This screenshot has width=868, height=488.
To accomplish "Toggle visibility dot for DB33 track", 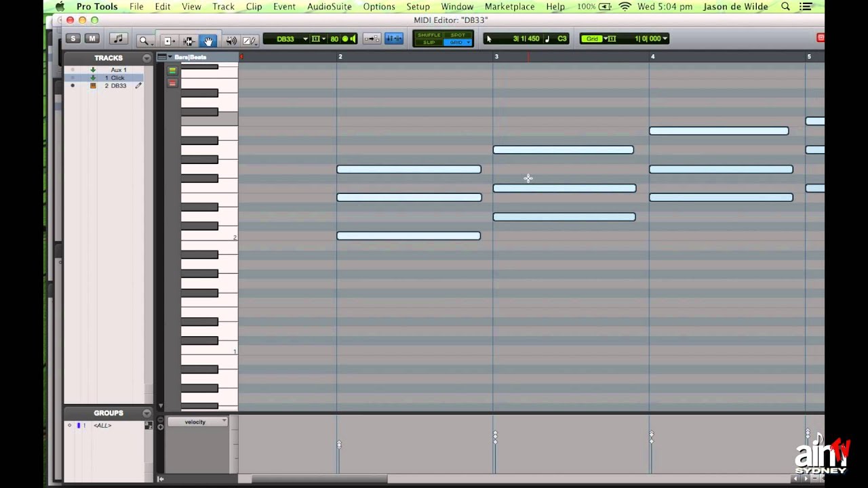I will tap(73, 86).
